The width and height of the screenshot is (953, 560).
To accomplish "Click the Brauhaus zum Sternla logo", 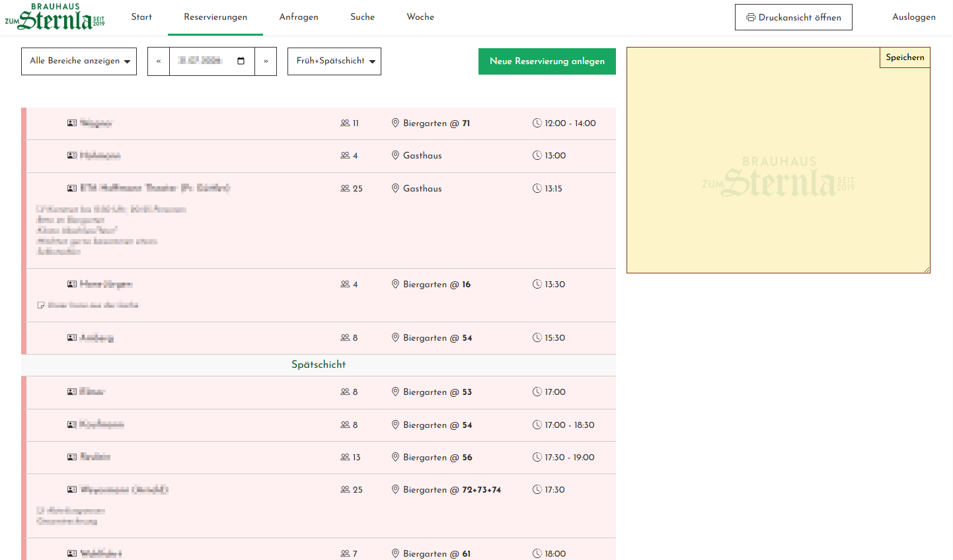I will tap(55, 17).
